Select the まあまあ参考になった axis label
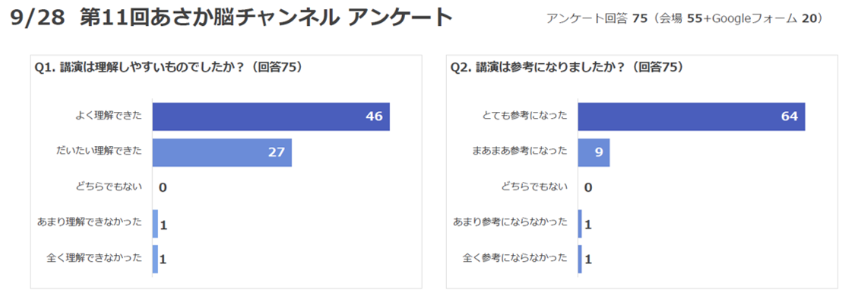The width and height of the screenshot is (868, 306). click(520, 151)
